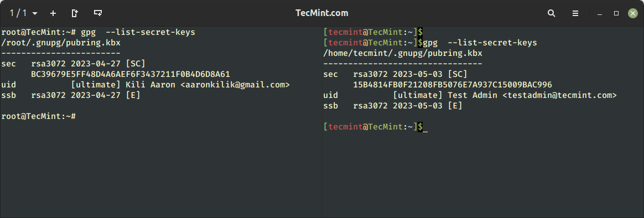Click 'sec rsa3072 2023-04-27 [SC]' line
The width and height of the screenshot is (644, 218).
coord(73,64)
